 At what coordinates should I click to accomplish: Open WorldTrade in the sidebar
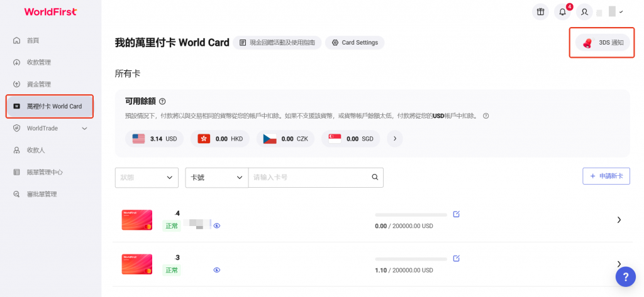[42, 128]
